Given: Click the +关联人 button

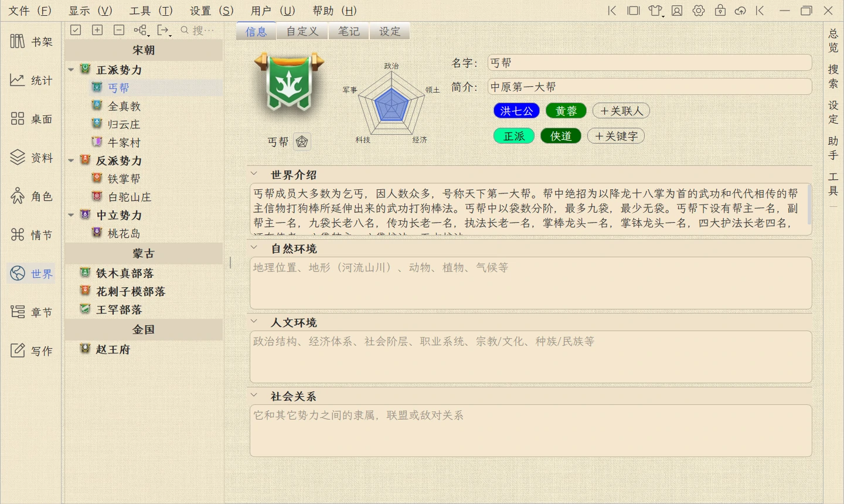Looking at the screenshot, I should (x=621, y=111).
